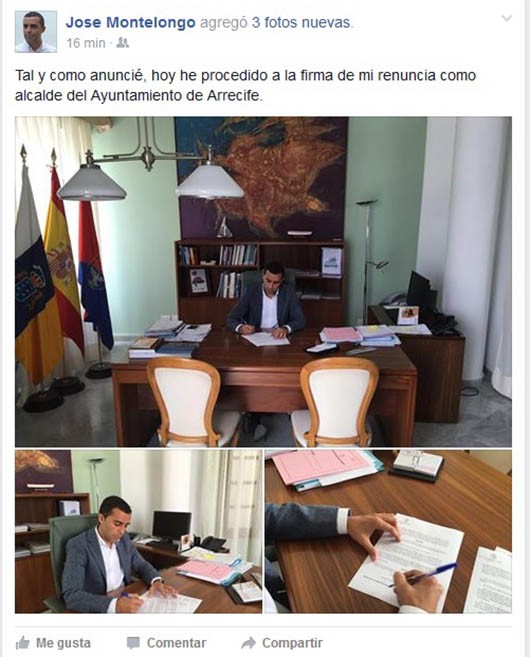The height and width of the screenshot is (657, 530).
Task: Click the share arrow icon
Action: tap(249, 643)
